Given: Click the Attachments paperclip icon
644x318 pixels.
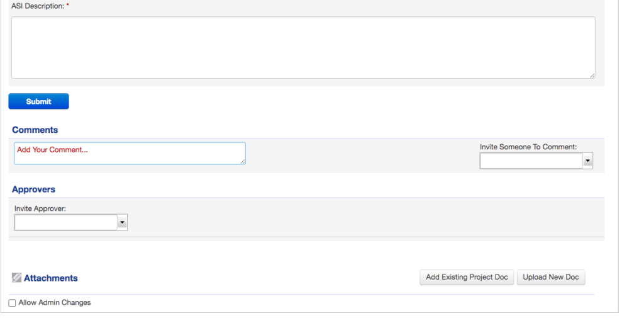Looking at the screenshot, I should 16,278.
